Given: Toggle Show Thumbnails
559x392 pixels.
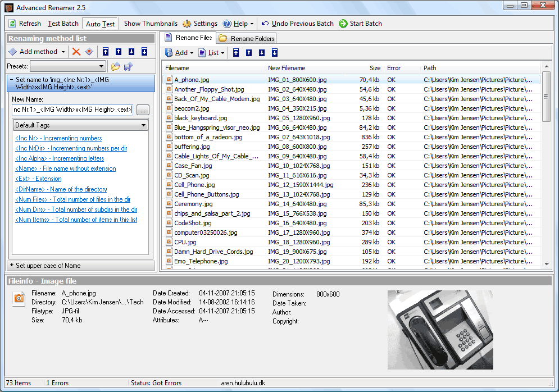Looking at the screenshot, I should click(150, 24).
